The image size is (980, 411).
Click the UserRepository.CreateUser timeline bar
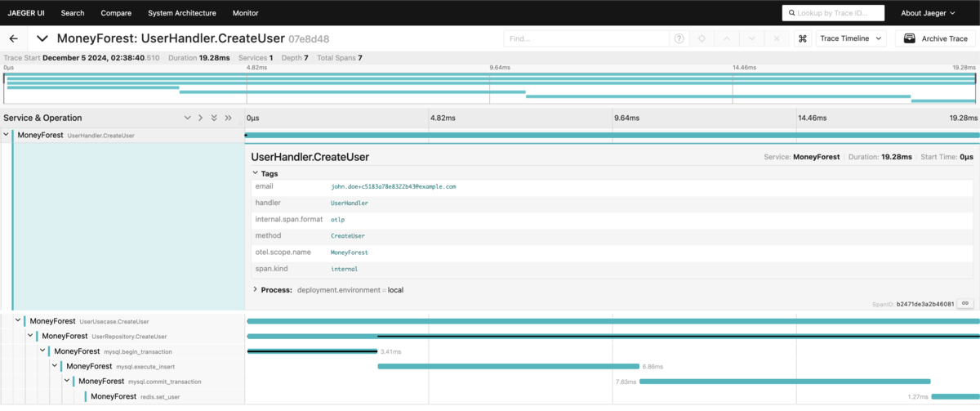pos(612,336)
